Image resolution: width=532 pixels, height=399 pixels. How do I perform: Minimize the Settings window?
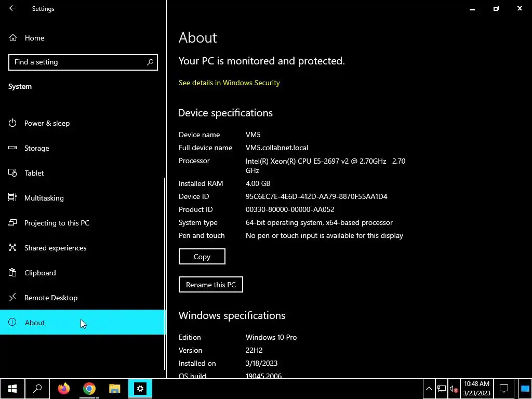[472, 8]
